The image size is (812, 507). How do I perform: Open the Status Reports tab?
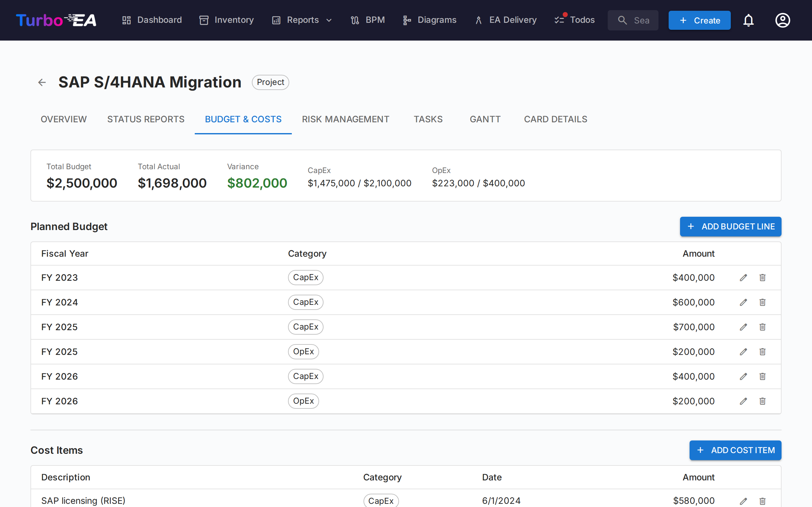pyautogui.click(x=146, y=119)
